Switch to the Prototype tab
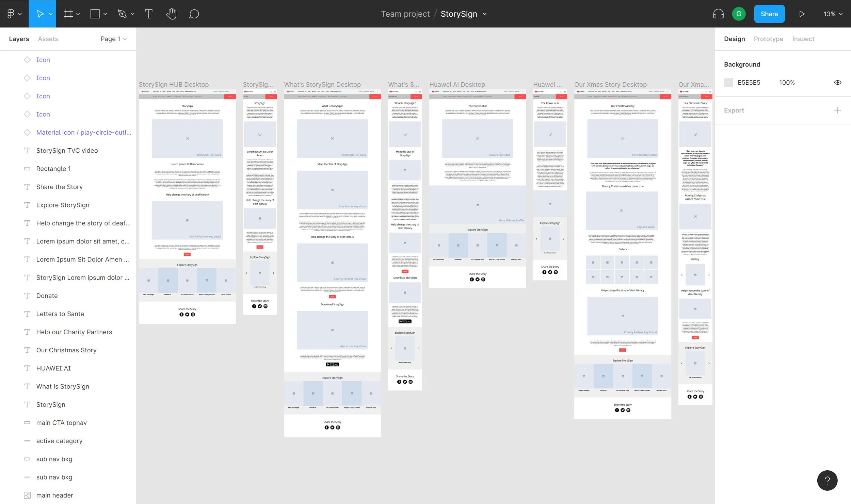851x504 pixels. click(x=768, y=39)
